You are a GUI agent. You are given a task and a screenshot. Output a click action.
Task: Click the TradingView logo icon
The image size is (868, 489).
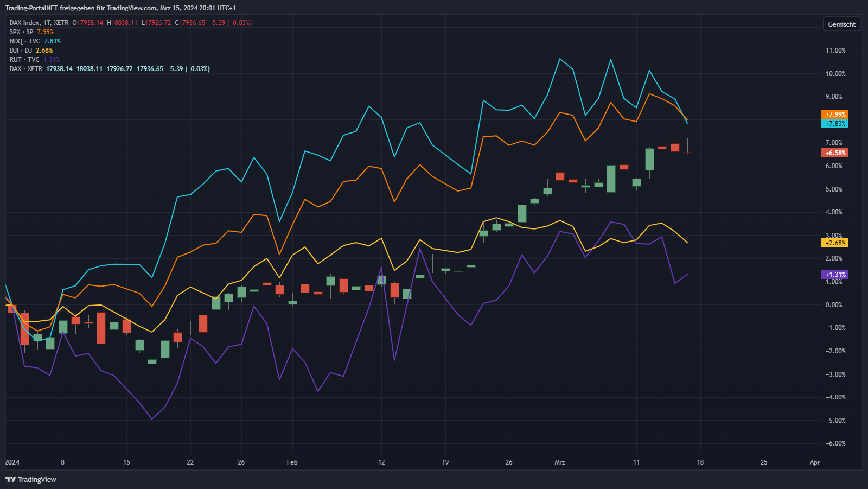pos(10,479)
